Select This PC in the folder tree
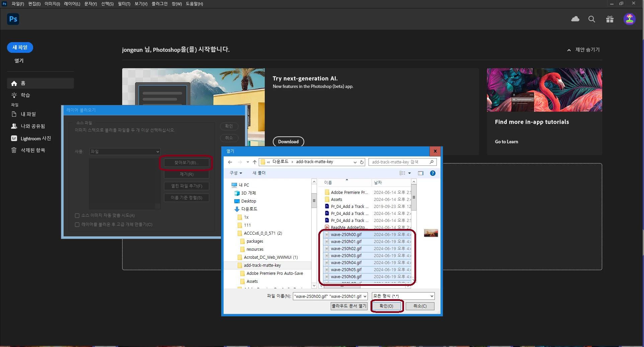 pos(240,185)
